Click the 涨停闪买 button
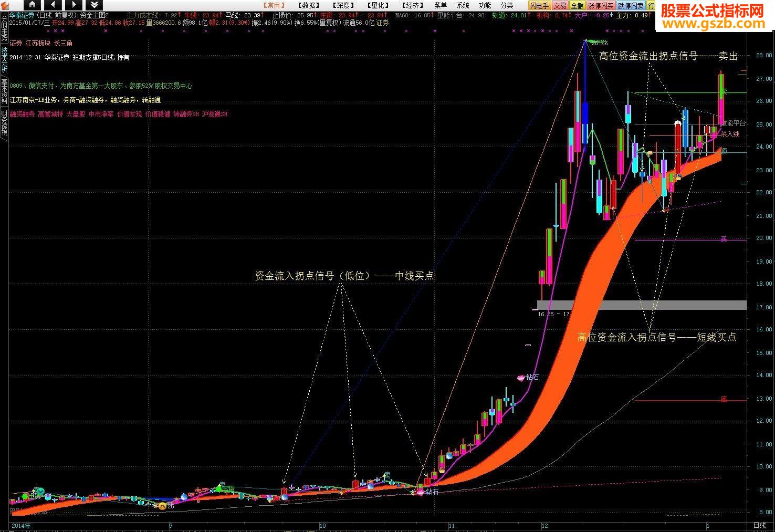 click(601, 5)
